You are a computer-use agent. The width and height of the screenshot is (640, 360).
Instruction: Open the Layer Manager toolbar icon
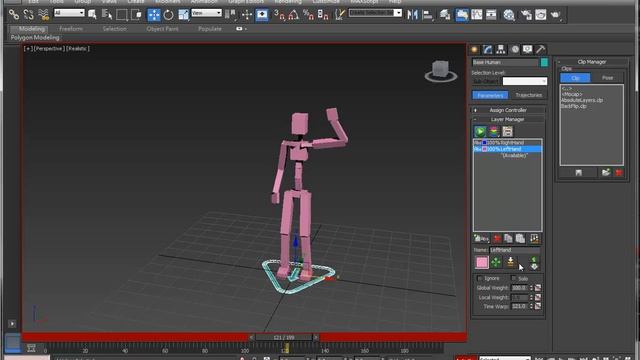(445, 15)
